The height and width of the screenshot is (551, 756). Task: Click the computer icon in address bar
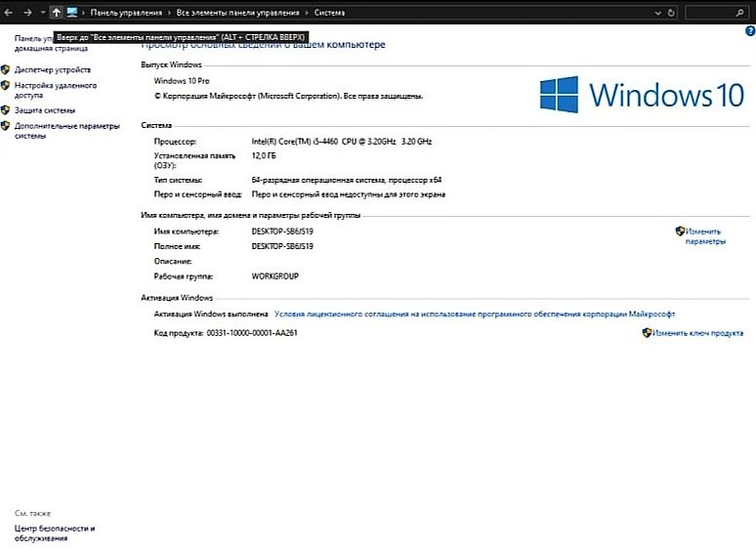pos(72,13)
